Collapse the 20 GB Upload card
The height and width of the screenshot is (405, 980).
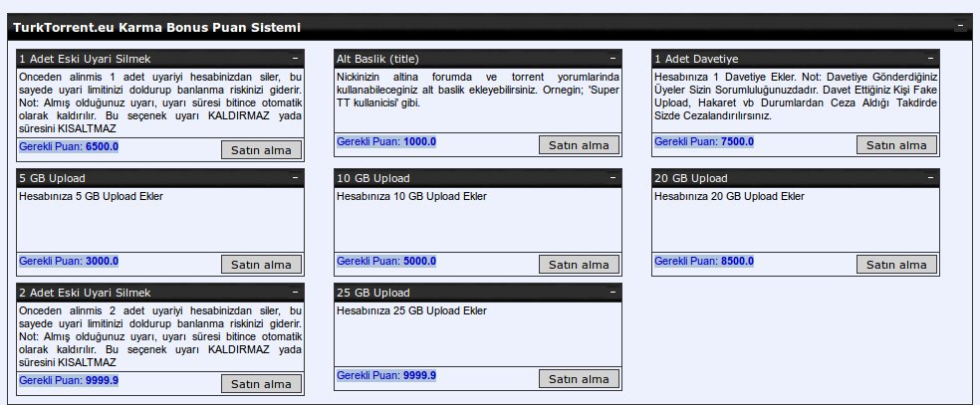coord(930,178)
